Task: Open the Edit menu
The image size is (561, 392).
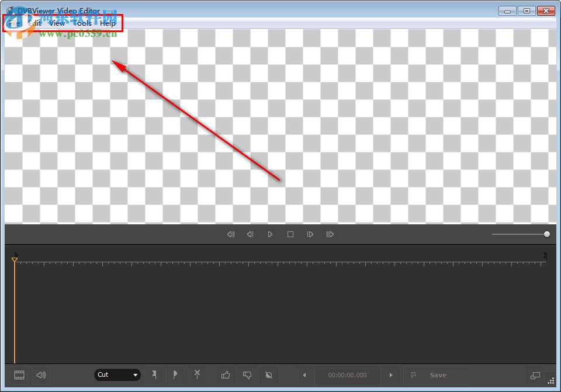Action: pyautogui.click(x=35, y=23)
